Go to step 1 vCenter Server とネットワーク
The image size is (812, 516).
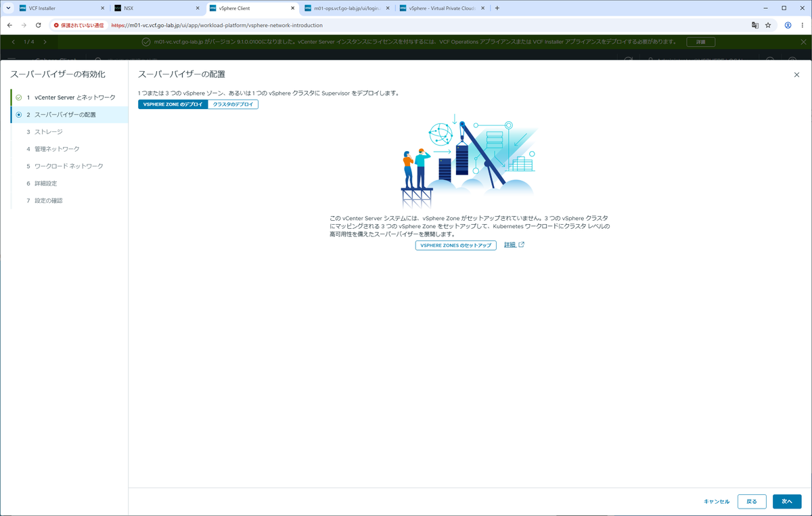point(70,98)
